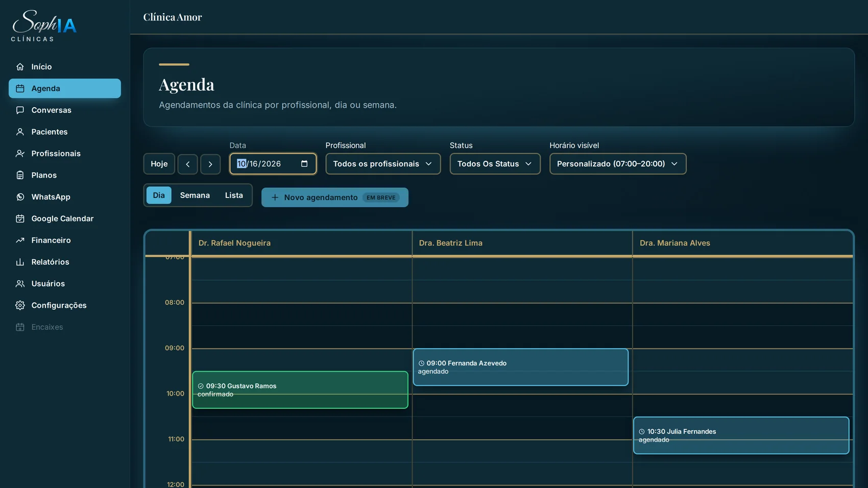Open Horário visível Personalizado dropdown
The image size is (868, 488).
point(618,164)
